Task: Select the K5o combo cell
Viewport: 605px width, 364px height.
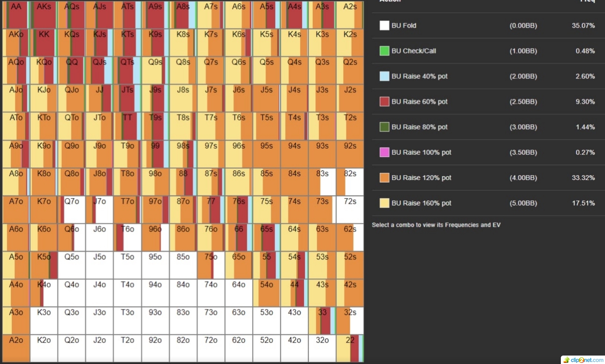Action: [x=44, y=265]
